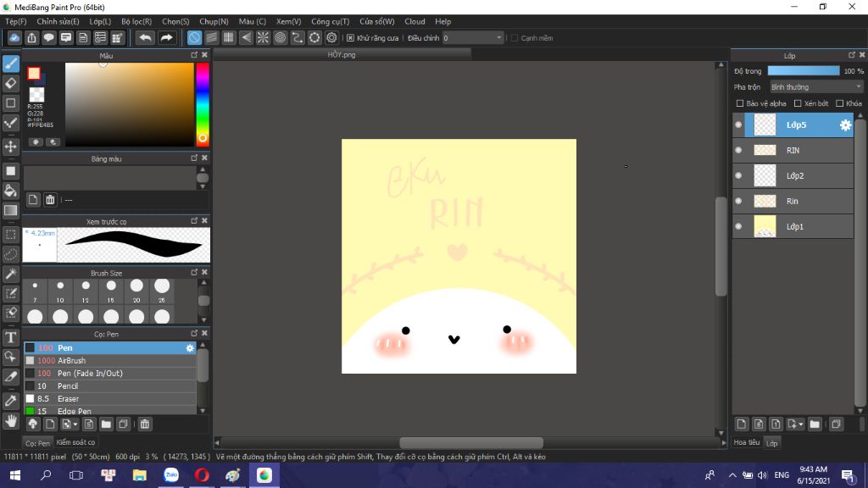
Task: Click the Redo arrow in toolbar
Action: point(166,38)
